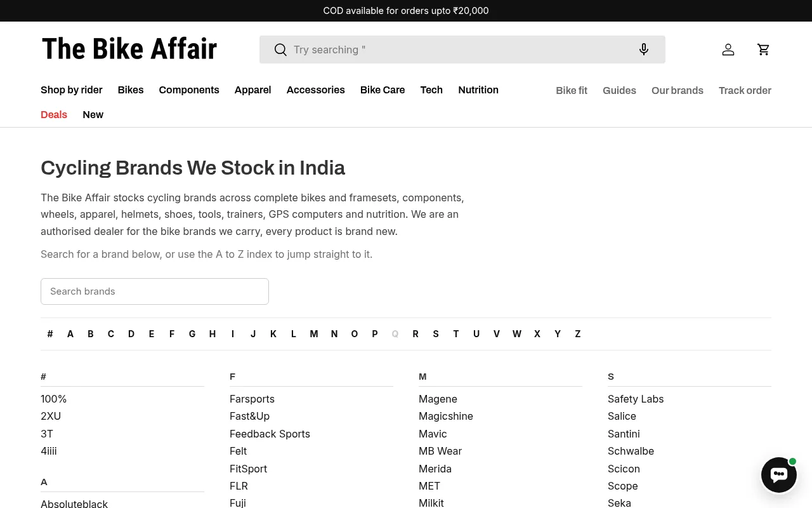The width and height of the screenshot is (812, 508).
Task: Open the Shop by rider menu
Action: pyautogui.click(x=72, y=90)
